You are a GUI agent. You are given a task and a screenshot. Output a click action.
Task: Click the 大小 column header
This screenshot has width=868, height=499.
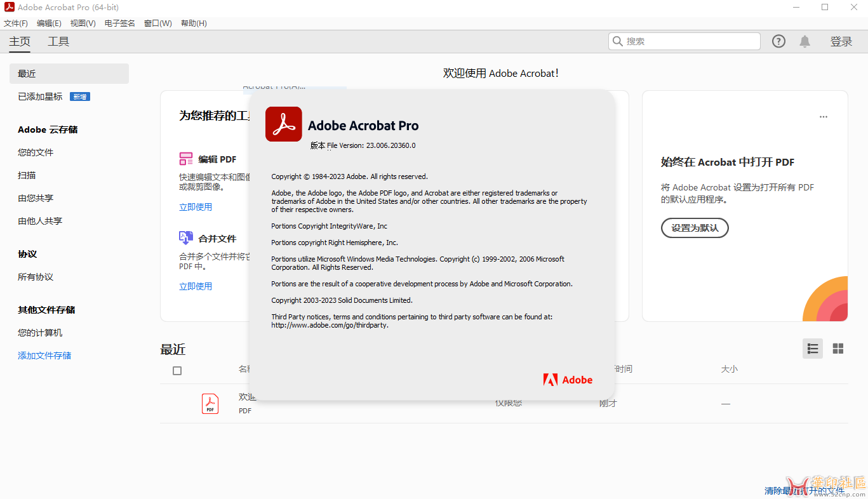[729, 369]
